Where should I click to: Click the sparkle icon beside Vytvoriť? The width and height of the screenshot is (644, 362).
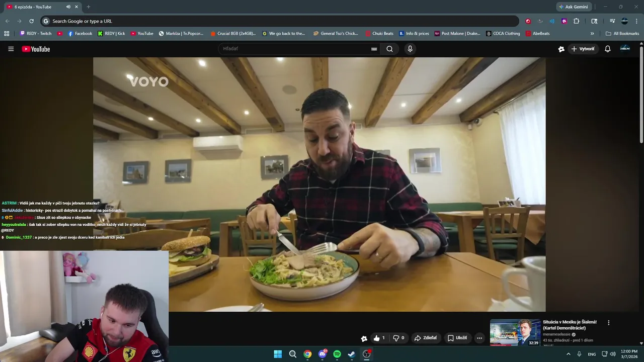pos(561,49)
